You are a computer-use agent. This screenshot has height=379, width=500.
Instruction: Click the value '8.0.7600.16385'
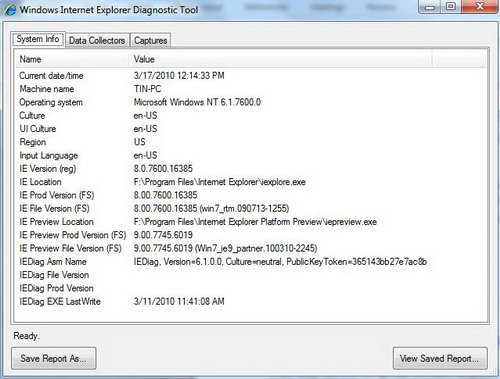click(163, 169)
